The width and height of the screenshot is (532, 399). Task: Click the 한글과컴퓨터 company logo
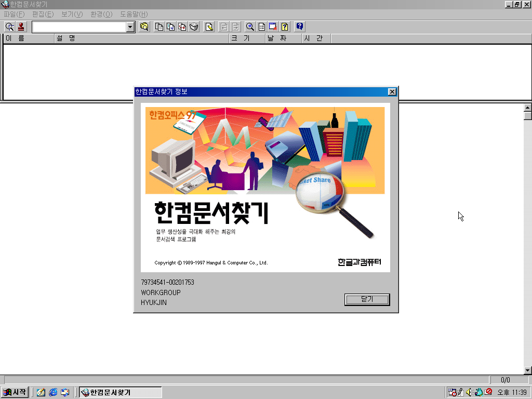coord(360,262)
